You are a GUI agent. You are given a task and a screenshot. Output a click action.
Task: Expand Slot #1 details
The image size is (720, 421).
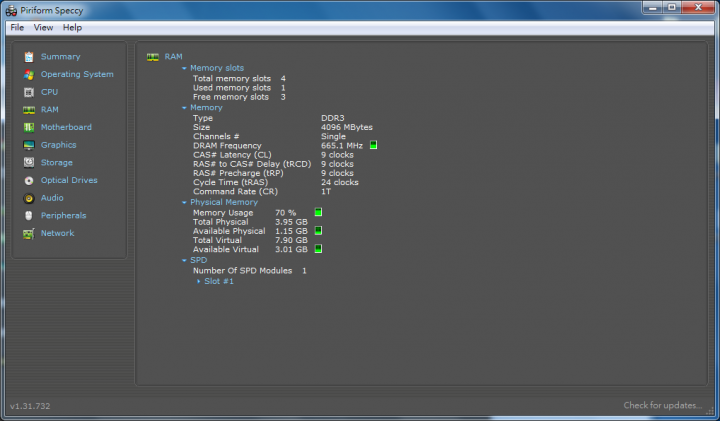tap(198, 281)
